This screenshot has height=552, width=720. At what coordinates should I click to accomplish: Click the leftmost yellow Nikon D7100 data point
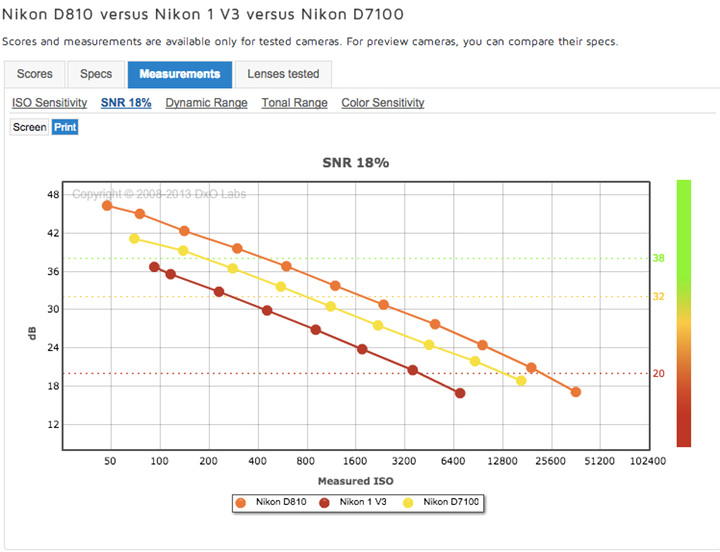point(134,238)
